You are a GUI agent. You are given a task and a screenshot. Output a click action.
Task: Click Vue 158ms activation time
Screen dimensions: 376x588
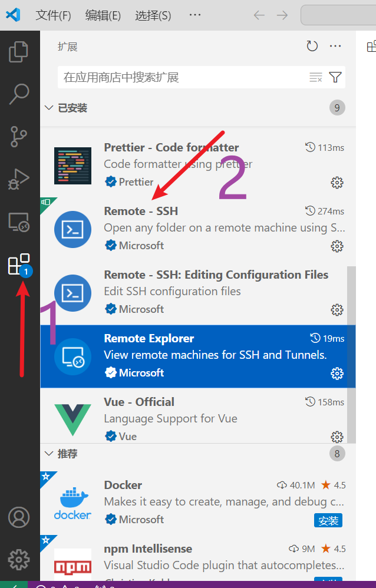click(x=325, y=402)
